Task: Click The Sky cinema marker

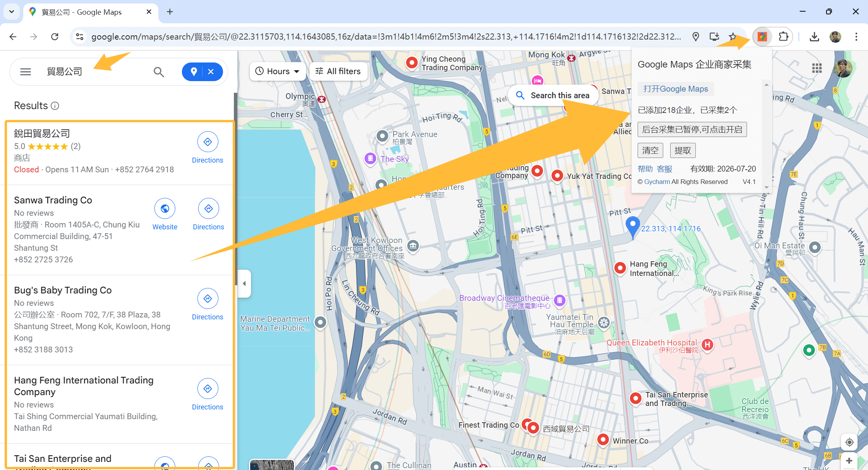Action: coord(370,158)
